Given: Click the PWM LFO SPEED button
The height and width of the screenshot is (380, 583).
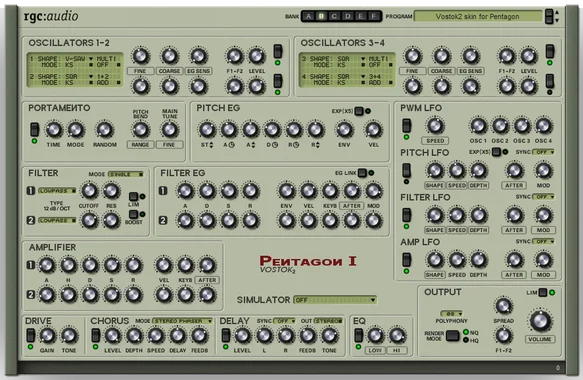Looking at the screenshot, I should tap(435, 141).
